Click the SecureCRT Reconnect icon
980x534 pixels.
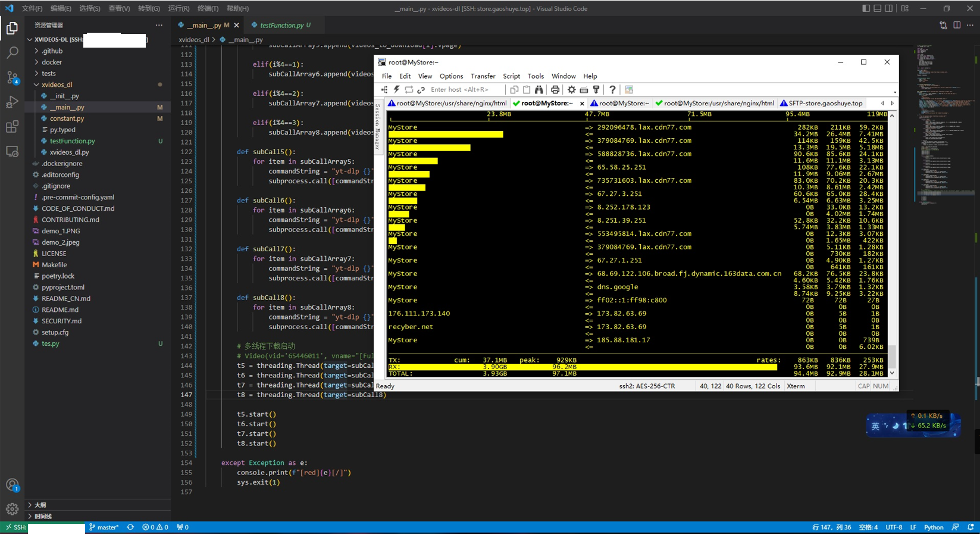click(x=409, y=89)
